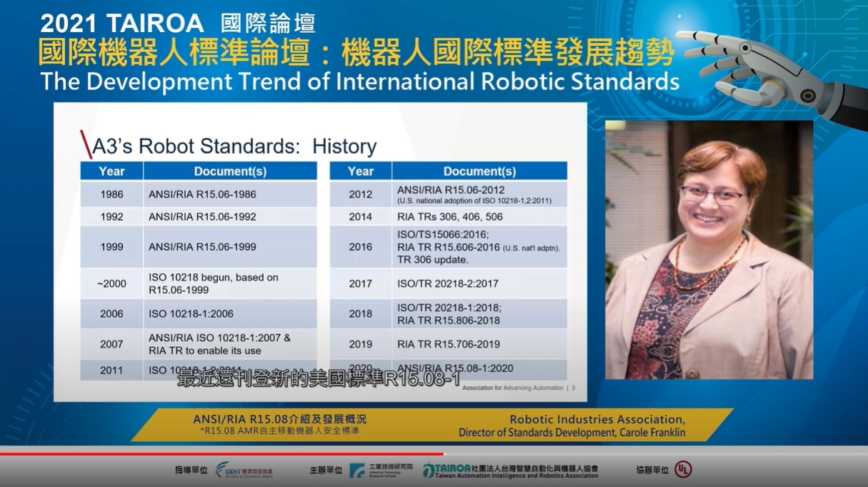Select the "2016" year cell
Screen dimensions: 868x487
click(360, 247)
